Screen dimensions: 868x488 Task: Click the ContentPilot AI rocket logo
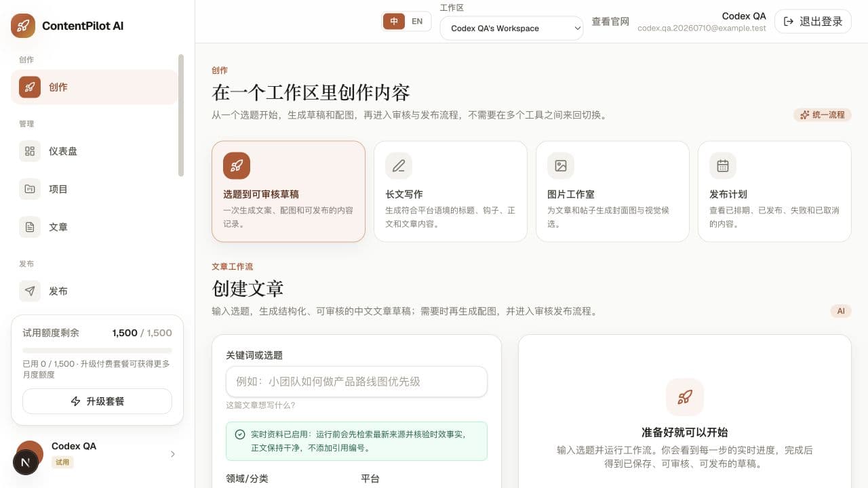pos(23,26)
